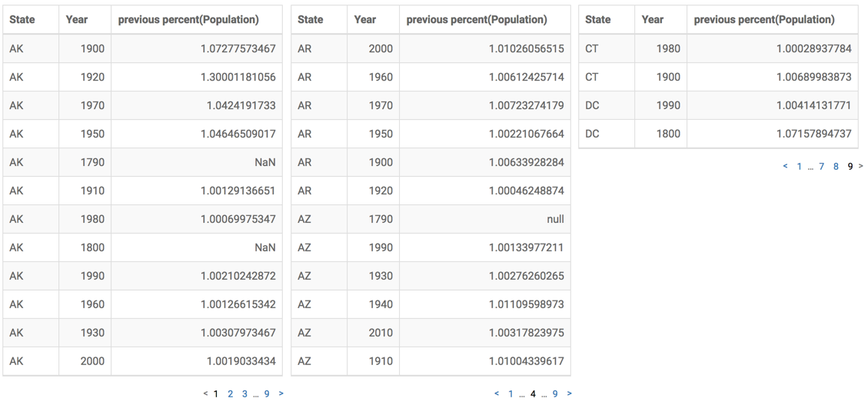Open page 3 of the left AK table
Screen dimensions: 868x405
pos(244,394)
